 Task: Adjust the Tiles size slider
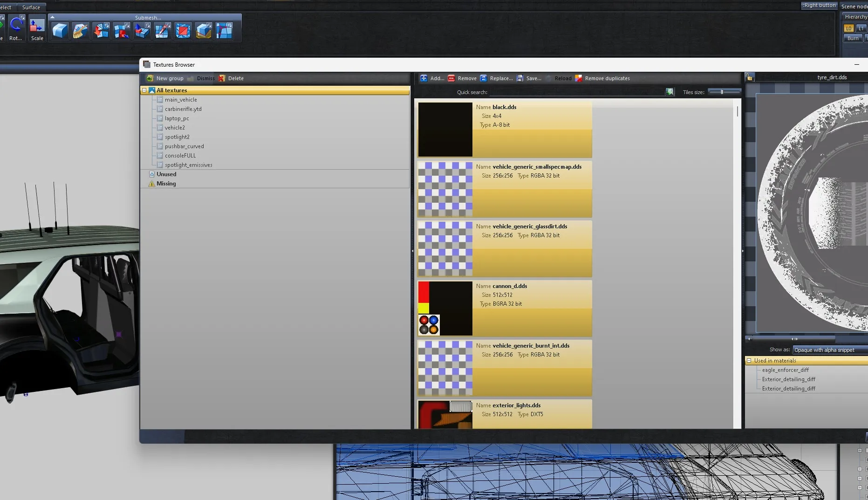point(723,92)
